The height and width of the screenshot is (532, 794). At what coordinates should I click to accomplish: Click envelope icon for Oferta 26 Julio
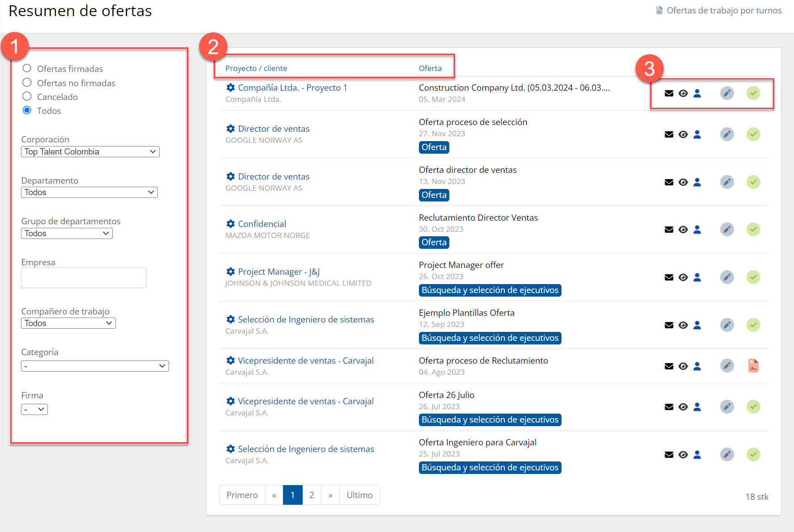669,407
